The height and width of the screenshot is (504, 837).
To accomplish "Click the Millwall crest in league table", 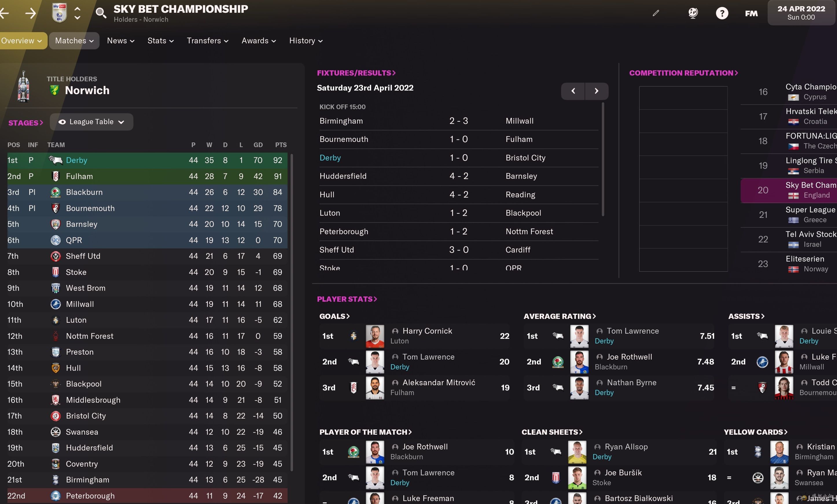I will click(x=56, y=304).
